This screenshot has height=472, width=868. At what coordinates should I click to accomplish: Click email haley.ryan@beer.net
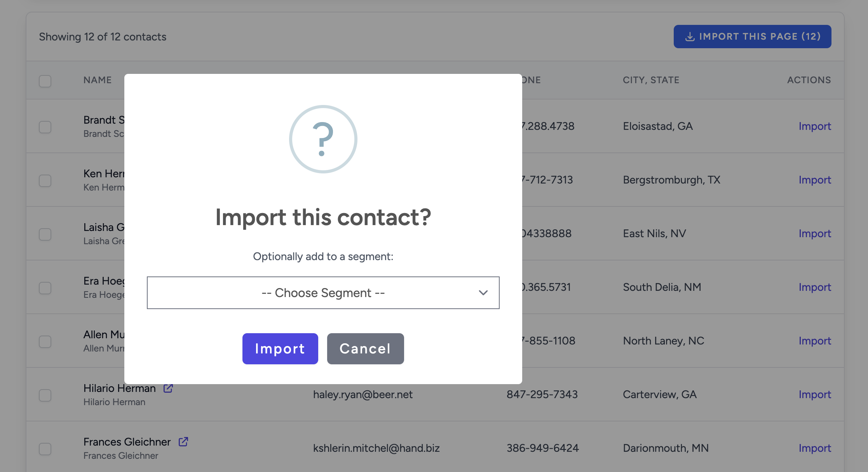coord(363,395)
